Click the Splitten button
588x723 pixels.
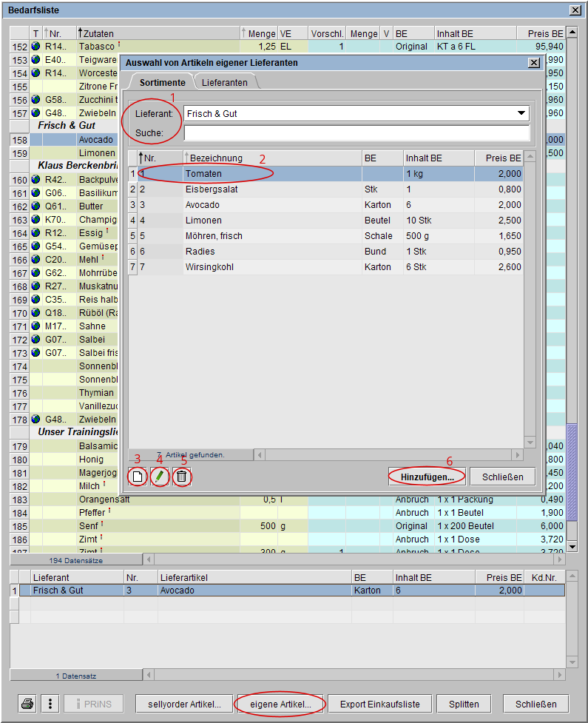pyautogui.click(x=464, y=704)
